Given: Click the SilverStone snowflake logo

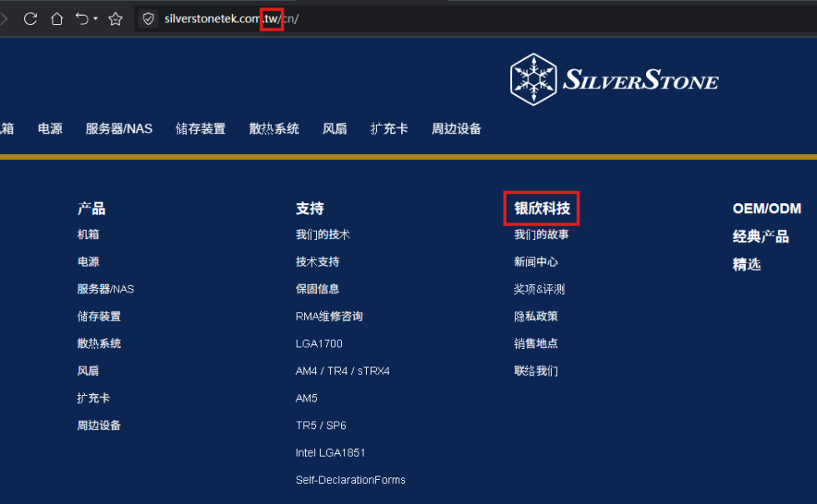Looking at the screenshot, I should pyautogui.click(x=614, y=80).
